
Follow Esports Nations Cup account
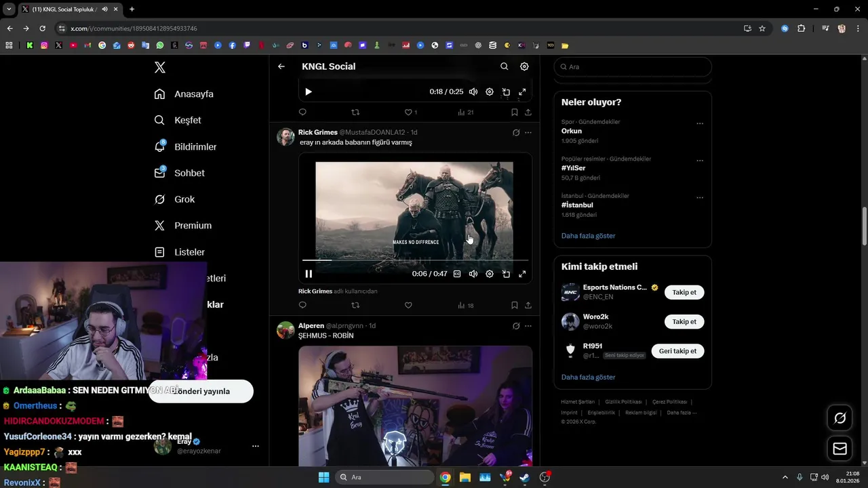684,292
